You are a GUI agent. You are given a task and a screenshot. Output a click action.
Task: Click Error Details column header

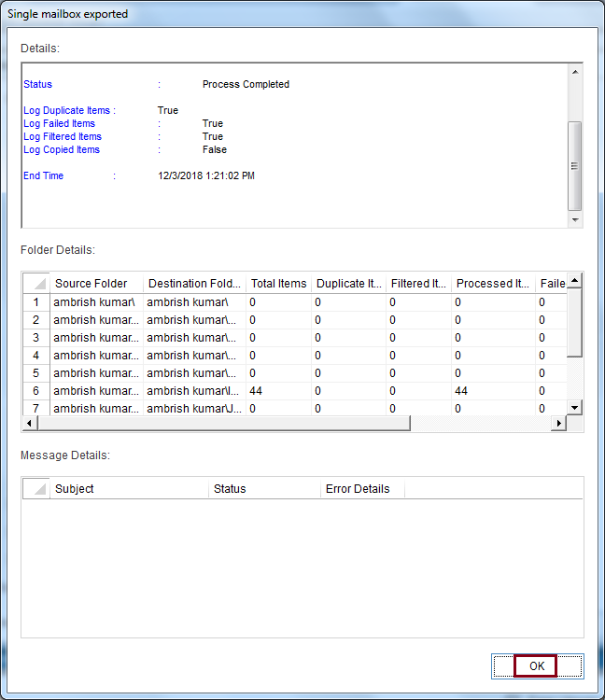pos(362,489)
